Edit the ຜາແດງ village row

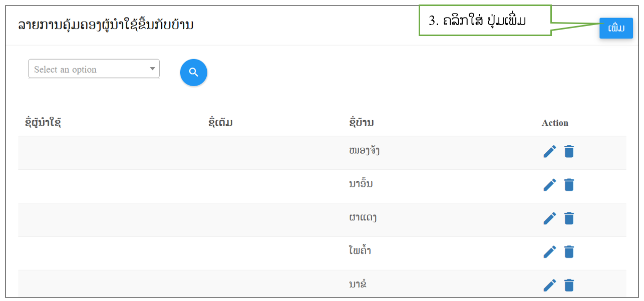tap(550, 218)
